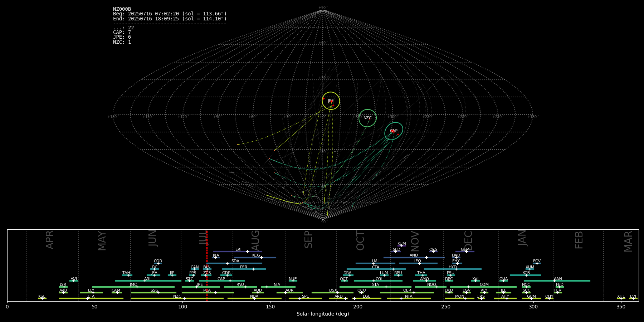Click the URS shower label in the timeline

tap(480, 296)
